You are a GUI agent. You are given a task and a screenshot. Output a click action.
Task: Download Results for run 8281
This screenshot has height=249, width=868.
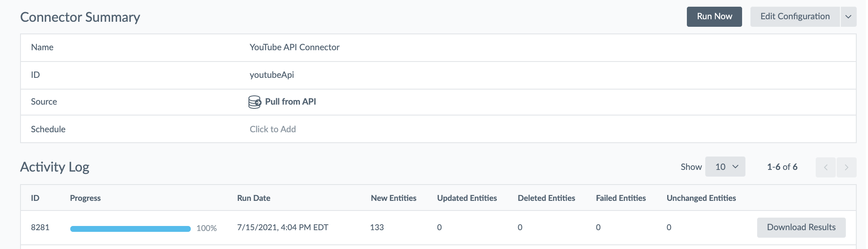click(x=801, y=227)
